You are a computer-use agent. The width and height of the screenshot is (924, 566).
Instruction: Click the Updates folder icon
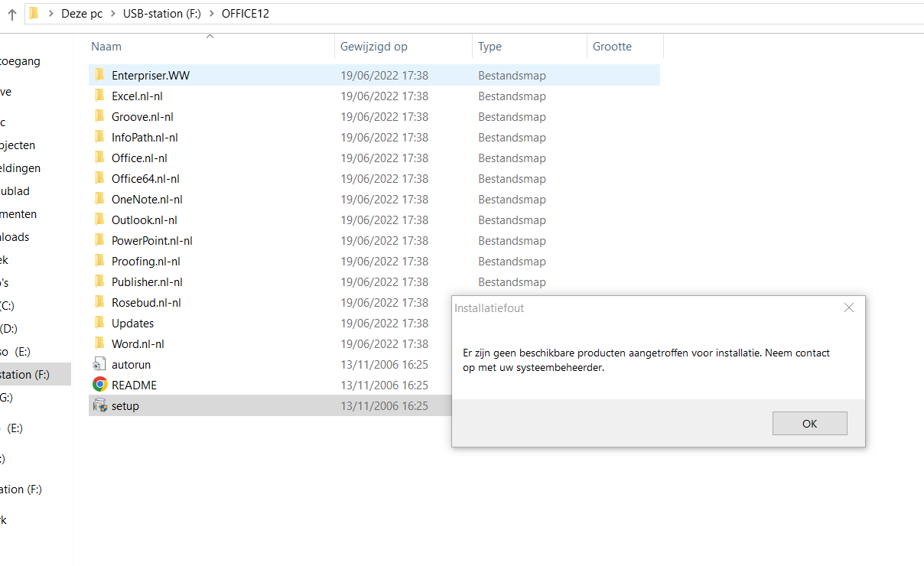(x=99, y=323)
